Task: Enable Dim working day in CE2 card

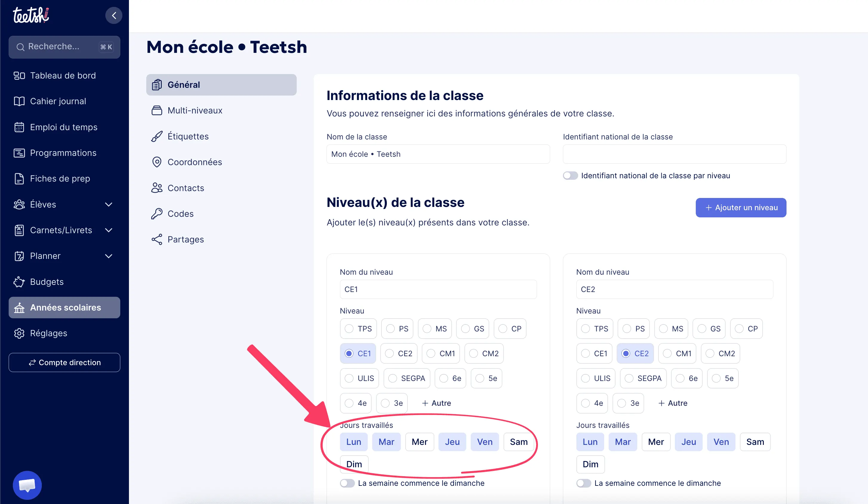Action: click(x=590, y=464)
